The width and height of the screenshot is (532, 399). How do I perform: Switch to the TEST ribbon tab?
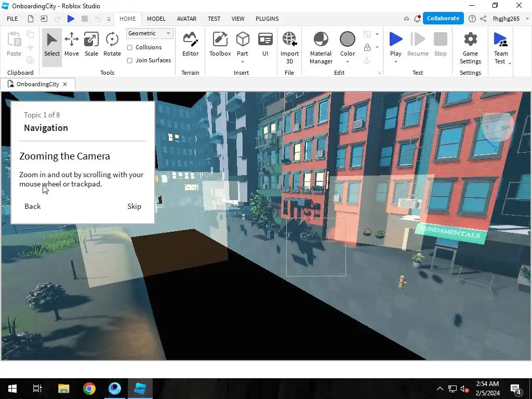click(214, 19)
